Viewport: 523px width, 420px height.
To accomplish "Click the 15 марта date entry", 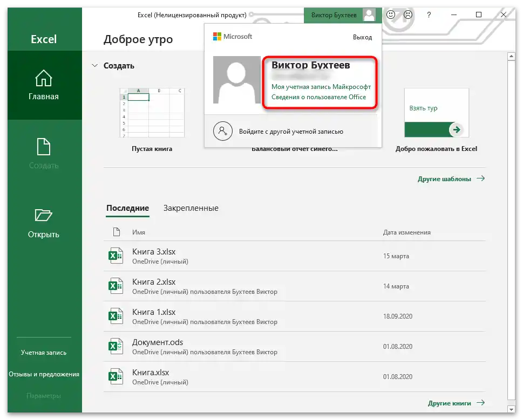I will click(x=396, y=256).
